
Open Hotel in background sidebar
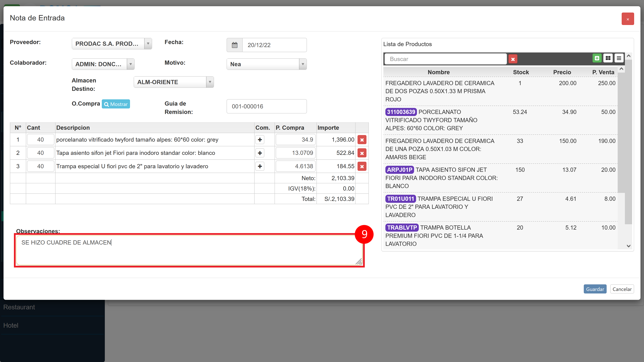pyautogui.click(x=11, y=325)
